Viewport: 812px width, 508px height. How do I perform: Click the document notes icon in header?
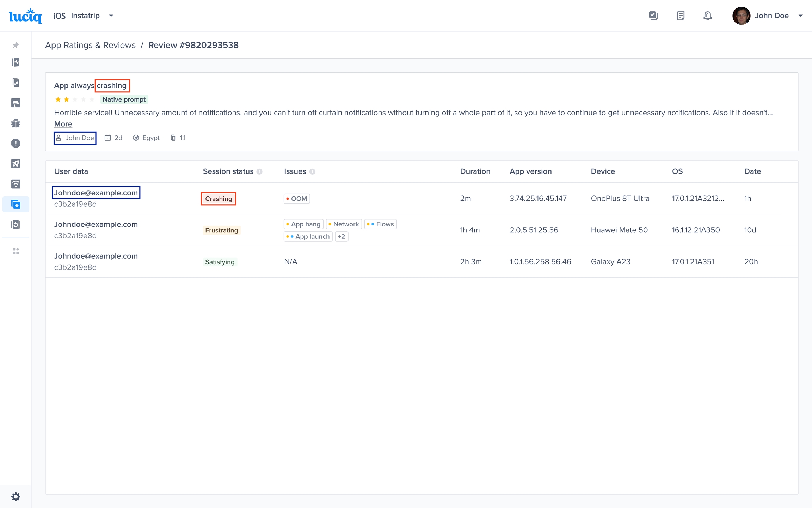(x=681, y=16)
